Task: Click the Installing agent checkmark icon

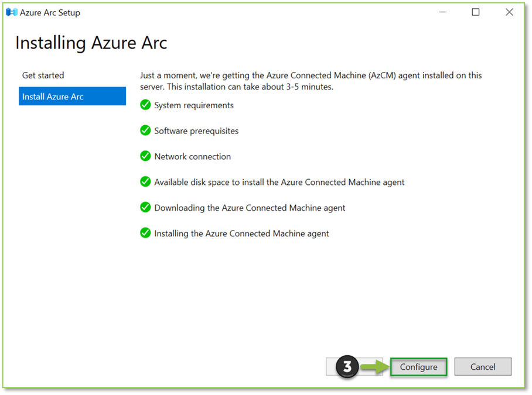Action: [x=145, y=233]
